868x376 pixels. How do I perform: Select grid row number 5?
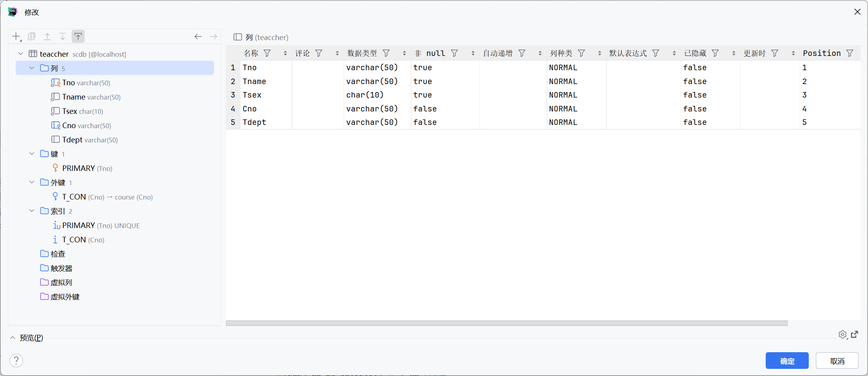[233, 122]
